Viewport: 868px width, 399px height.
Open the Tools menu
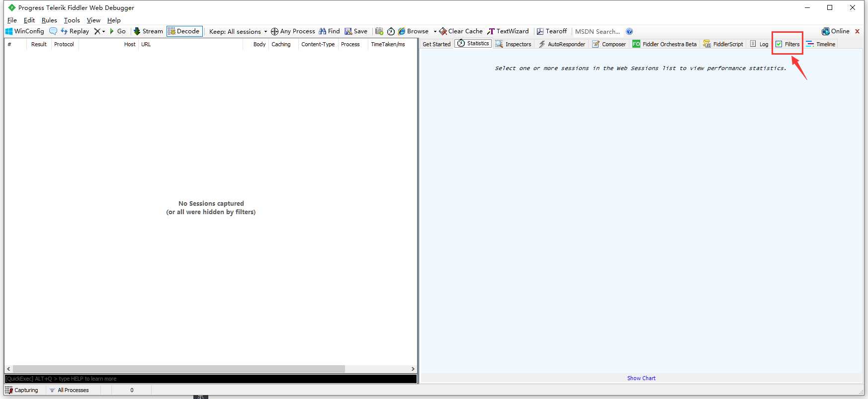coord(72,20)
